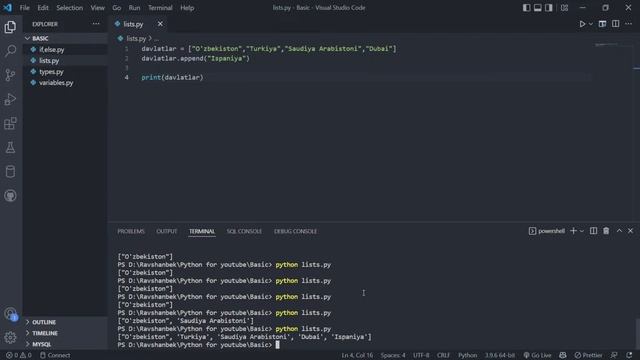Switch to the SQL CONSOLE panel tab
This screenshot has height=360, width=640.
click(x=244, y=231)
